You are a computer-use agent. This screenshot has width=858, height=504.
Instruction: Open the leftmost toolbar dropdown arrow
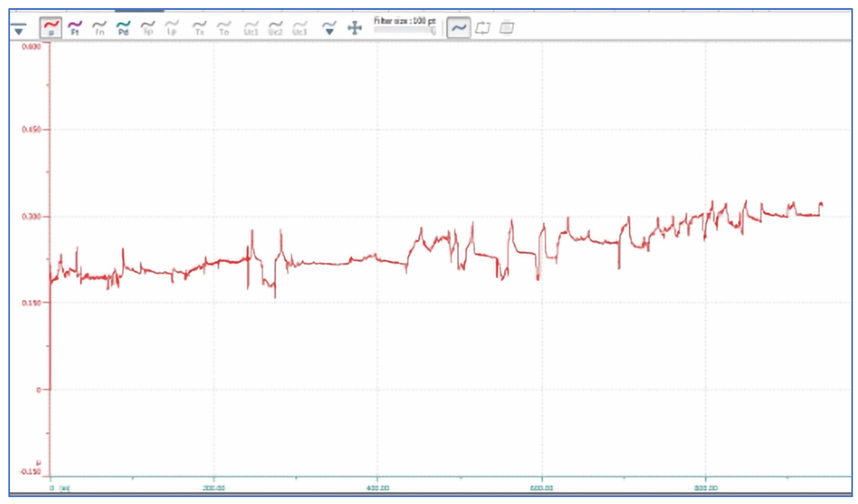(19, 29)
